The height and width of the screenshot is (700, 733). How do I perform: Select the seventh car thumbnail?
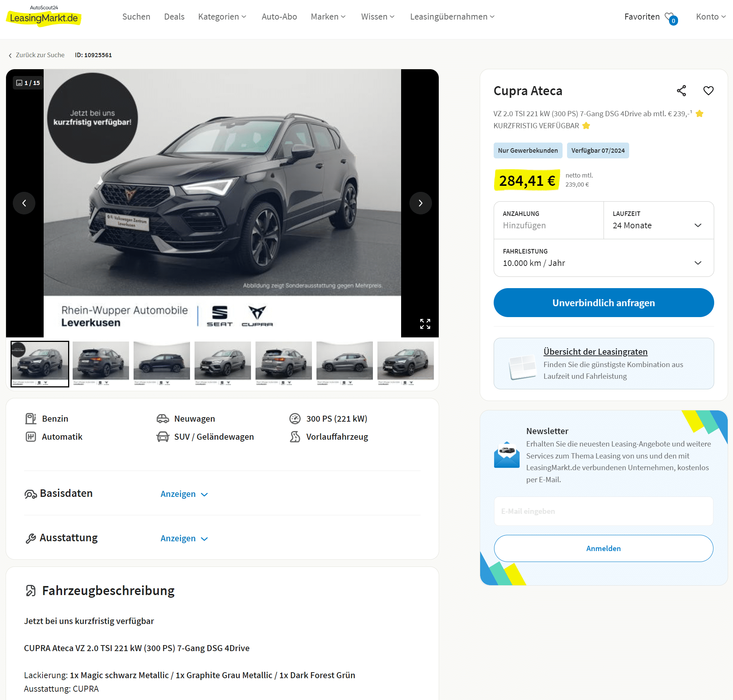(x=406, y=364)
